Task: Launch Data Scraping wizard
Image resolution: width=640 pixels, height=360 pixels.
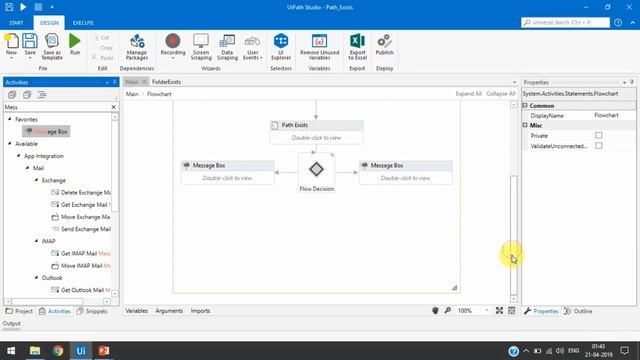Action: tap(227, 47)
